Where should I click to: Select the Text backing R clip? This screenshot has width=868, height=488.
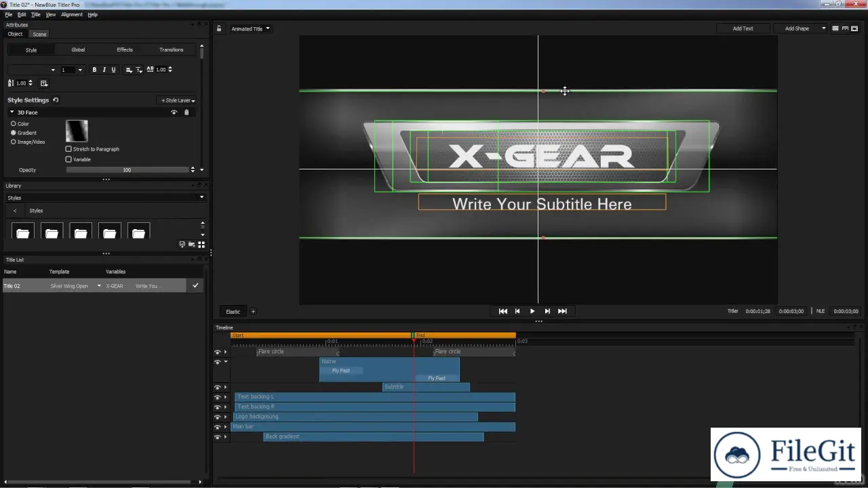[375, 407]
